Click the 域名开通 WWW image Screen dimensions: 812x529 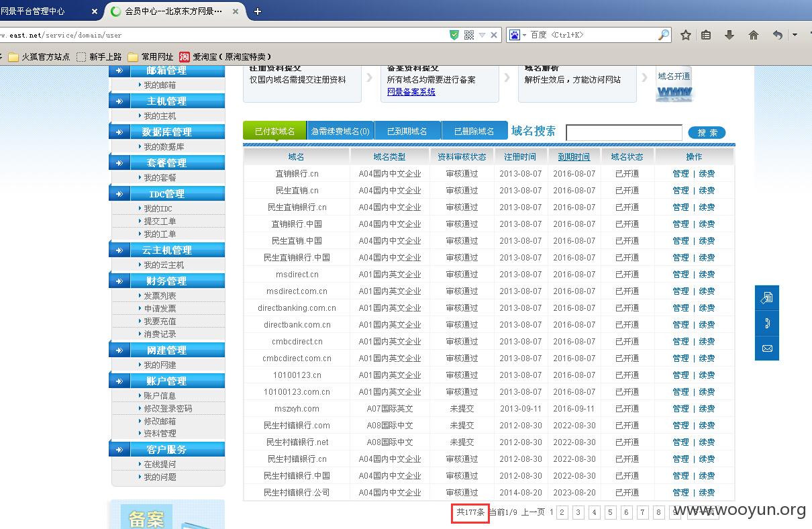click(674, 86)
